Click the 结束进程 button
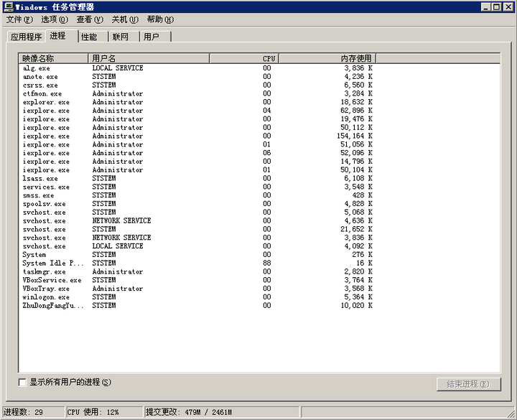The height and width of the screenshot is (420, 517). coord(468,384)
